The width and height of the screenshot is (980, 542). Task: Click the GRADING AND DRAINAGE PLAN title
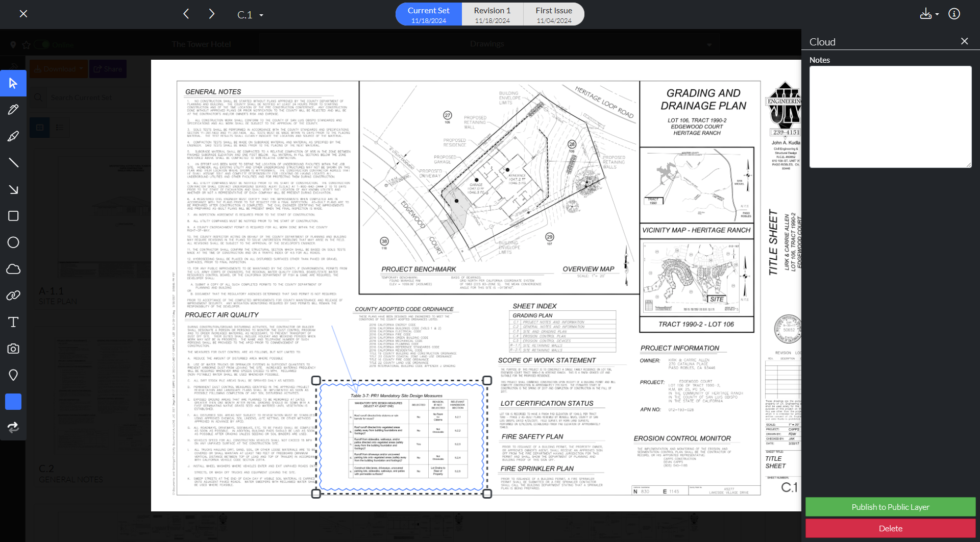pos(703,100)
